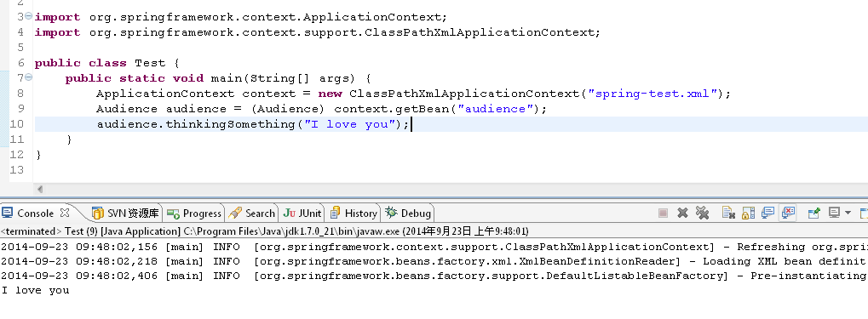868x319 pixels.
Task: Click the Display Selected Console icon
Action: (834, 213)
